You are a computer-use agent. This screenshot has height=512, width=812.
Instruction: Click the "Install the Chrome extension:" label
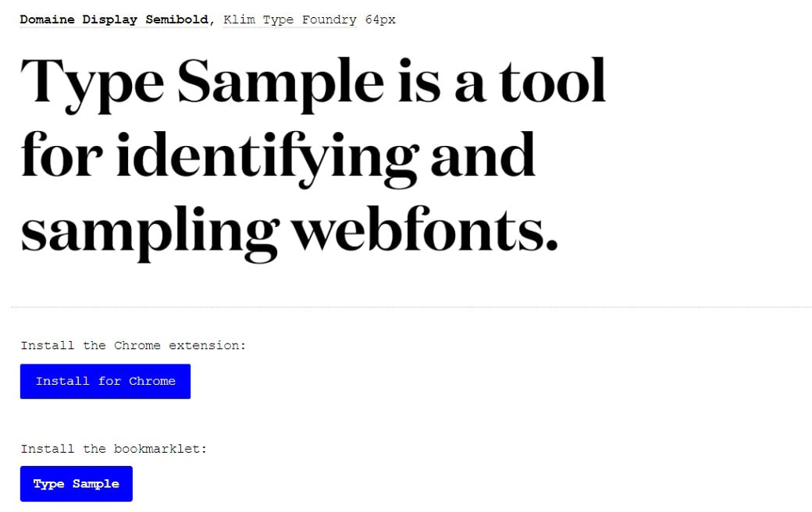click(134, 345)
